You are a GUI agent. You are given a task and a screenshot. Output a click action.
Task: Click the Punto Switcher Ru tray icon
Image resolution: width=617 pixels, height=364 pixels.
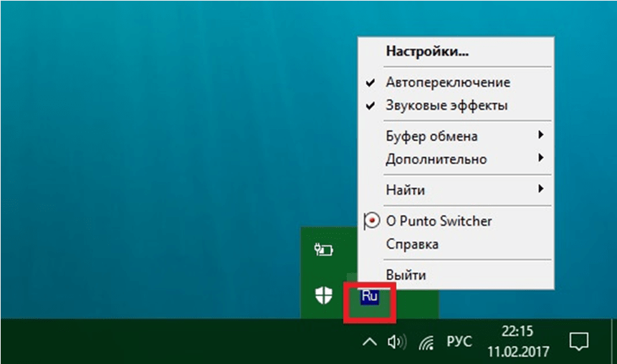coord(370,295)
